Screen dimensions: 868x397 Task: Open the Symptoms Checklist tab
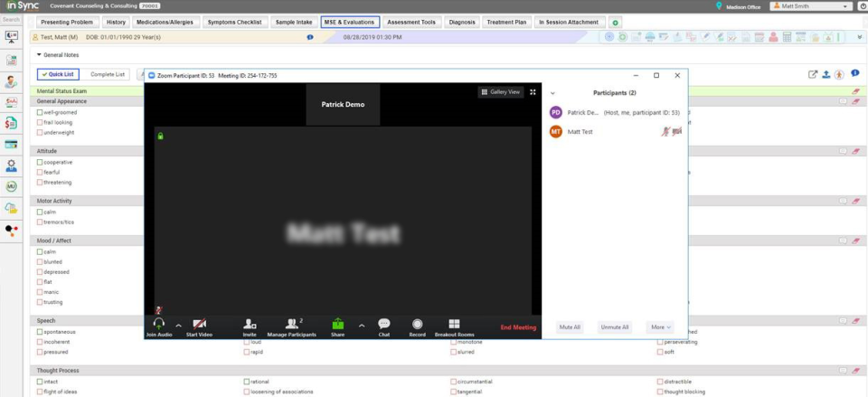[235, 22]
